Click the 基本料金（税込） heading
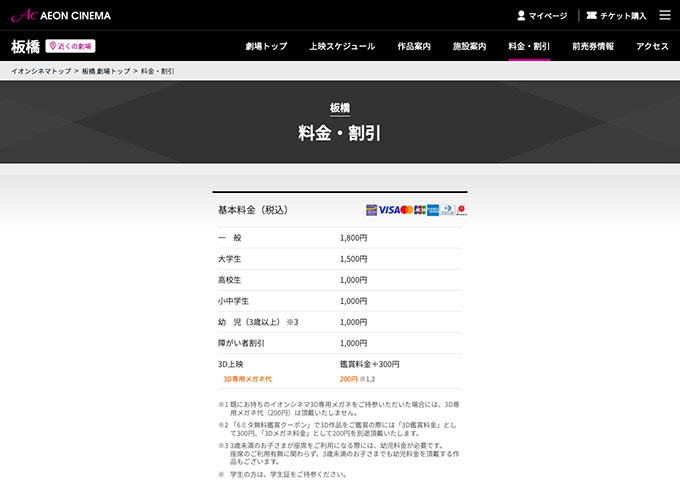The height and width of the screenshot is (480, 680). pos(253,210)
